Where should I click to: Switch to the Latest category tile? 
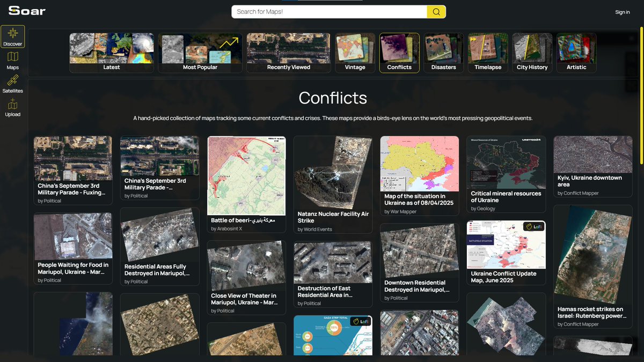(x=111, y=52)
